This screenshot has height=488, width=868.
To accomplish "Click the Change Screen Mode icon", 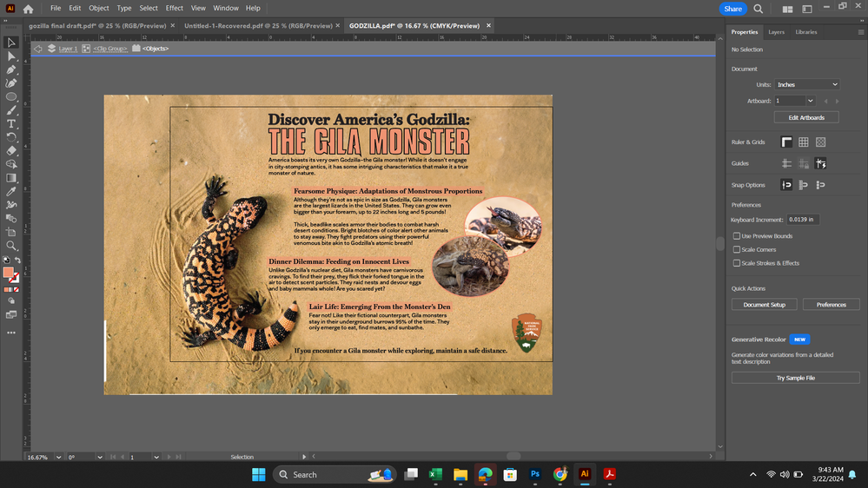I will coord(11,315).
